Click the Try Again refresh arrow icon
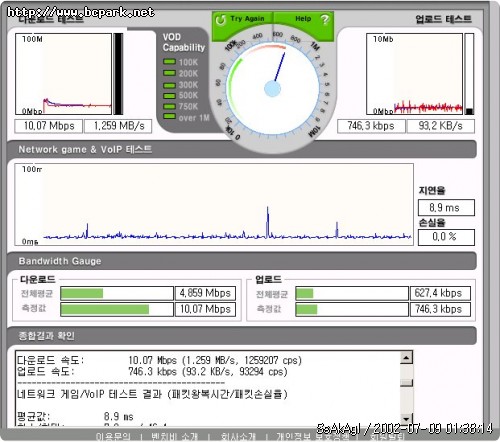Screen dimensions: 500x442 220,20
